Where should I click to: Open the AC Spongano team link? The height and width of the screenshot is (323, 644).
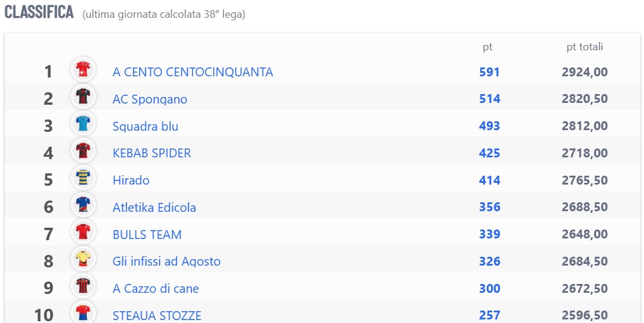[150, 99]
